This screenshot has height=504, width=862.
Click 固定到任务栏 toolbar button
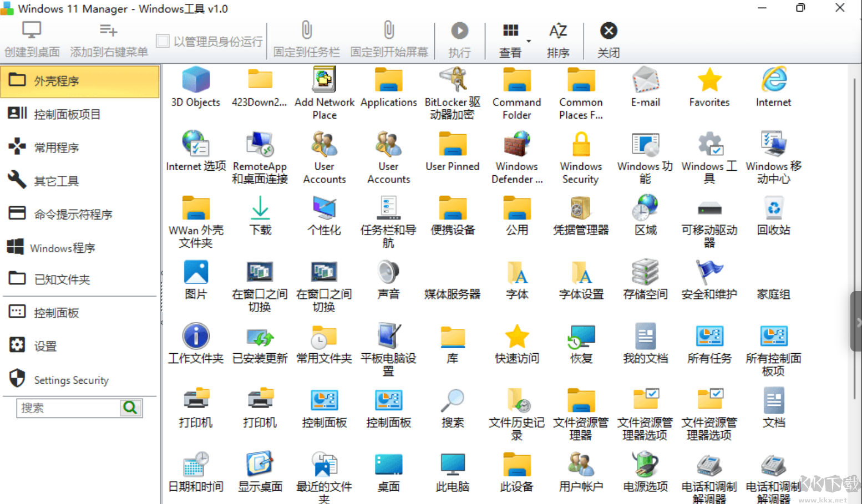click(x=307, y=40)
